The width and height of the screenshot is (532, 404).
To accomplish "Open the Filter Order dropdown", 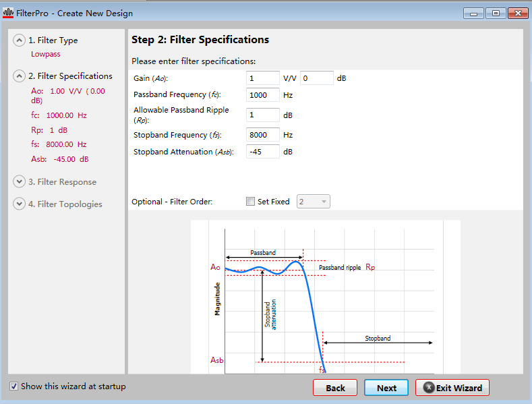I will (x=313, y=201).
